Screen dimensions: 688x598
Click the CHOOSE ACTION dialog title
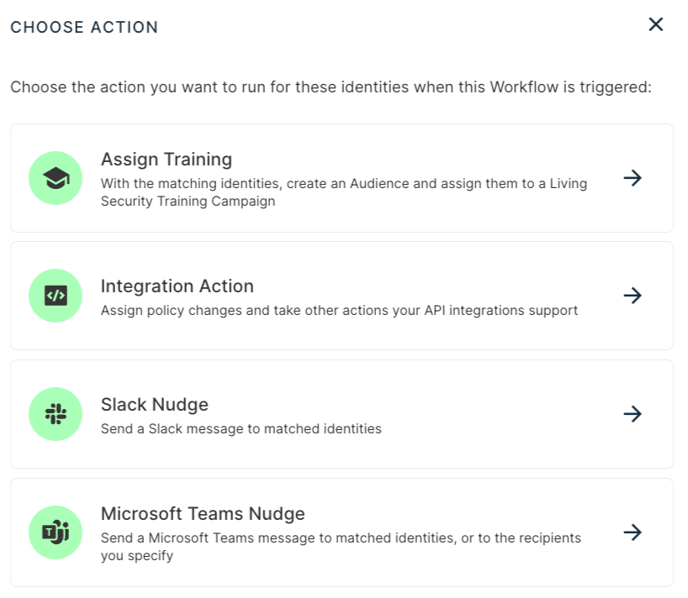84,27
